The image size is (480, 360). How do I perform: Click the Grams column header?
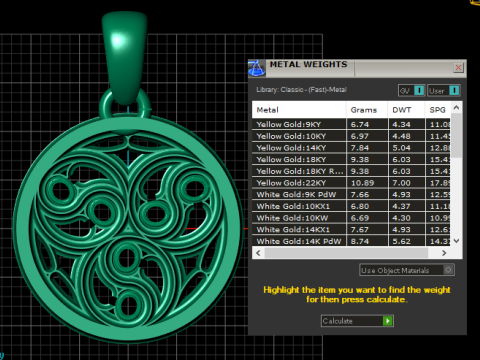(367, 110)
